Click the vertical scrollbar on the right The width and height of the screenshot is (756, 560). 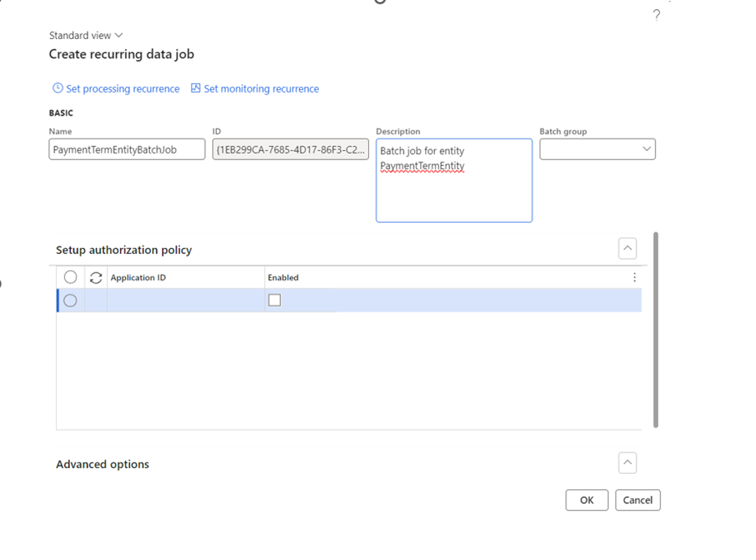[656, 329]
